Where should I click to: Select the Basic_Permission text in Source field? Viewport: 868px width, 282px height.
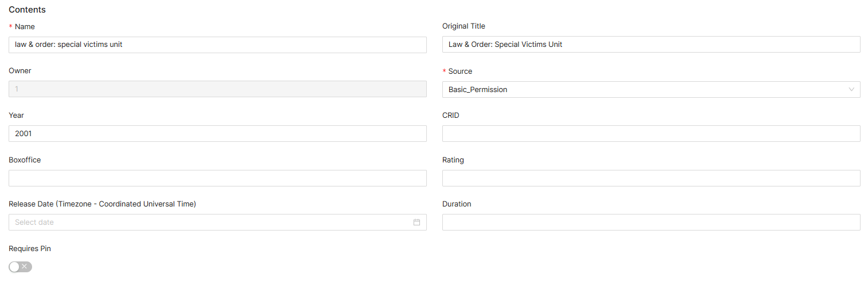(478, 90)
